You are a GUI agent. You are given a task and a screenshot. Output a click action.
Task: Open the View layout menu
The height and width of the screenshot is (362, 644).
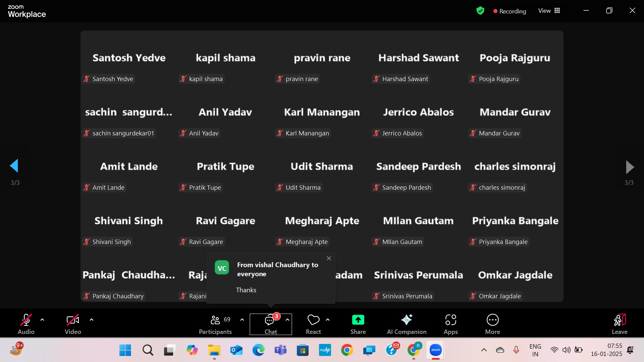tap(549, 11)
